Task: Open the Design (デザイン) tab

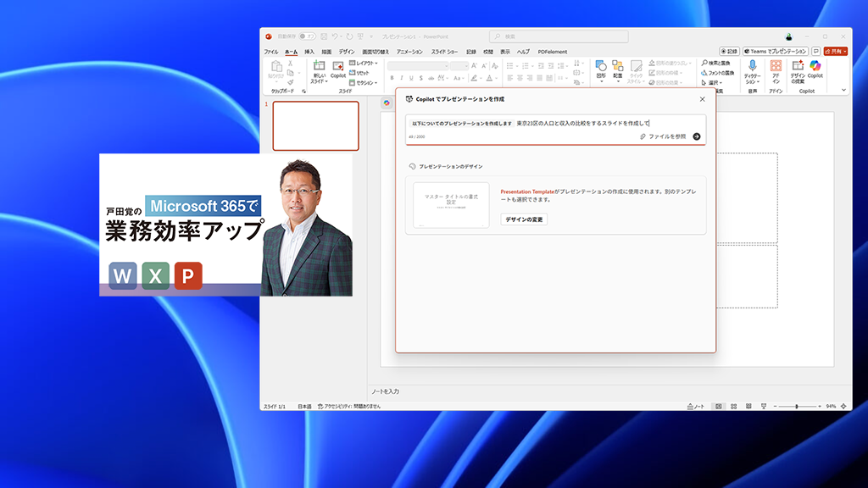Action: pos(347,52)
